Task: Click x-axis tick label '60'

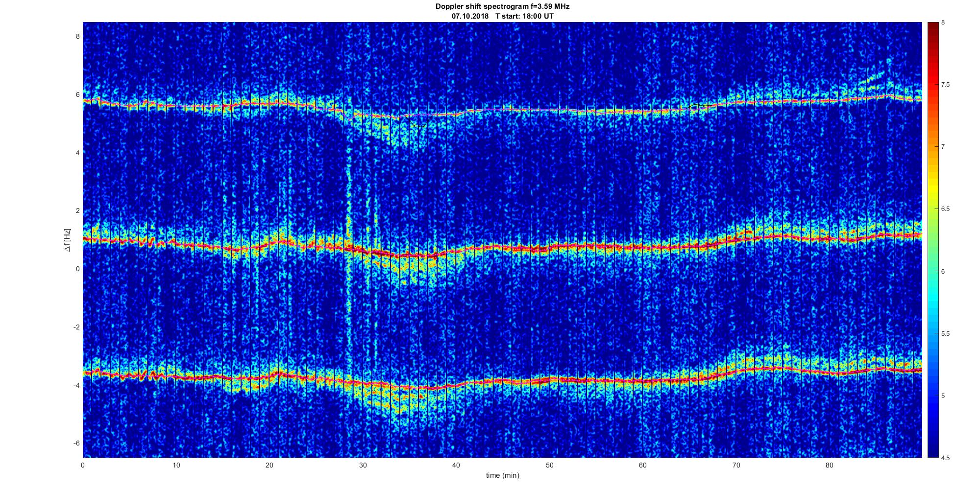Action: point(642,465)
